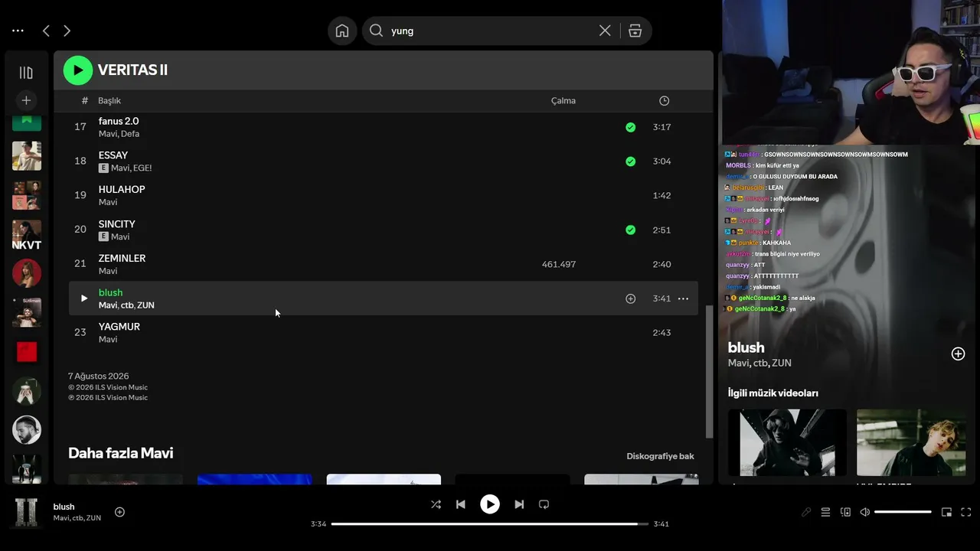Add blush to library from right panel
980x551 pixels.
958,354
